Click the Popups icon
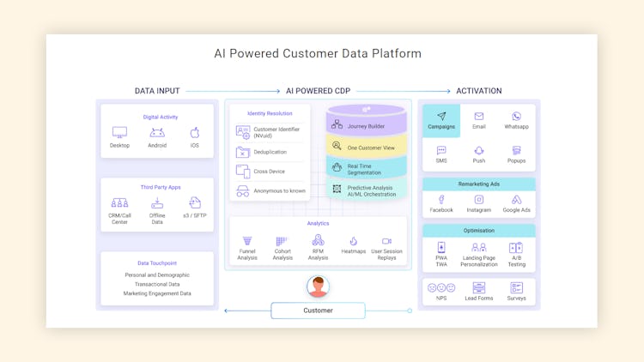This screenshot has width=644, height=362. click(x=516, y=150)
